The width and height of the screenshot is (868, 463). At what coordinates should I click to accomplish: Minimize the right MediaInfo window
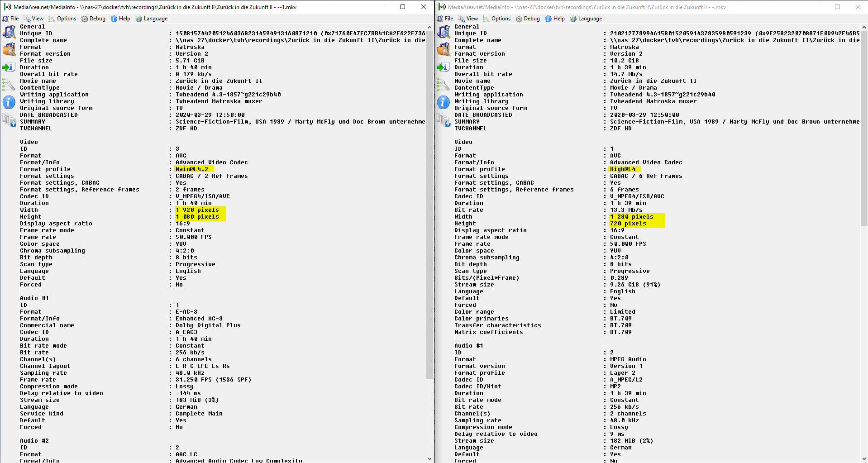817,7
